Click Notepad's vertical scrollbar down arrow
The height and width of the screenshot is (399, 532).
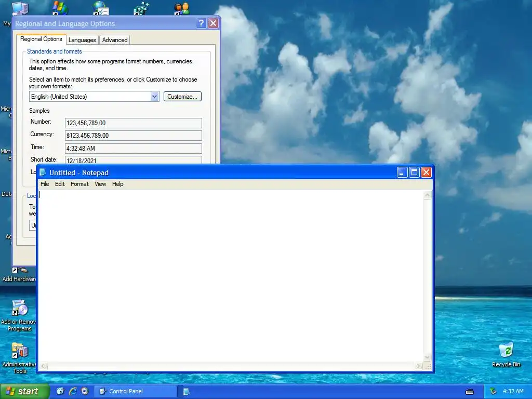[x=428, y=357]
